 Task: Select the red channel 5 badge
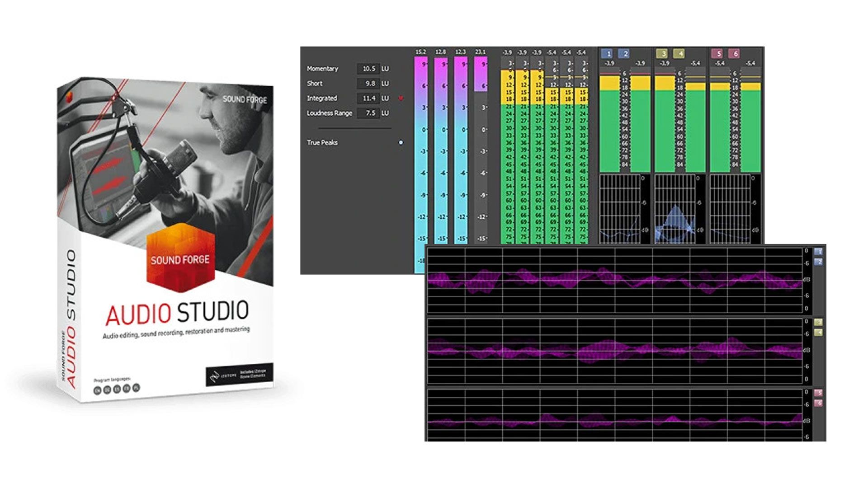click(x=718, y=53)
